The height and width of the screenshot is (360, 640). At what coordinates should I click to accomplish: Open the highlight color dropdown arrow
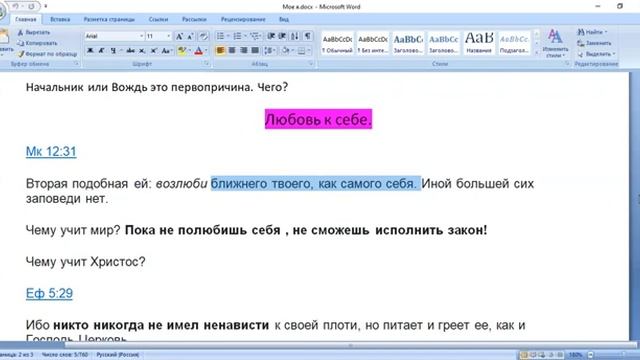tap(189, 51)
